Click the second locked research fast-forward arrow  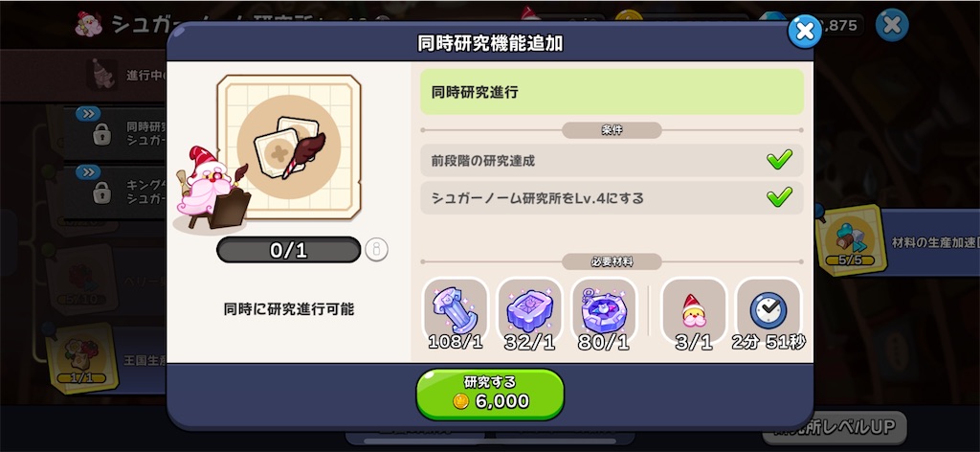(x=88, y=172)
